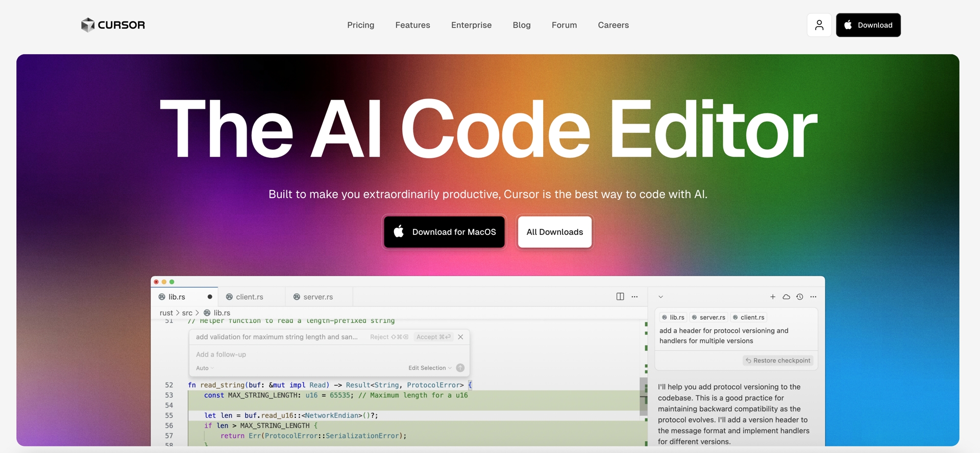
Task: Click the return Err(ProtocolError) line
Action: point(313,436)
